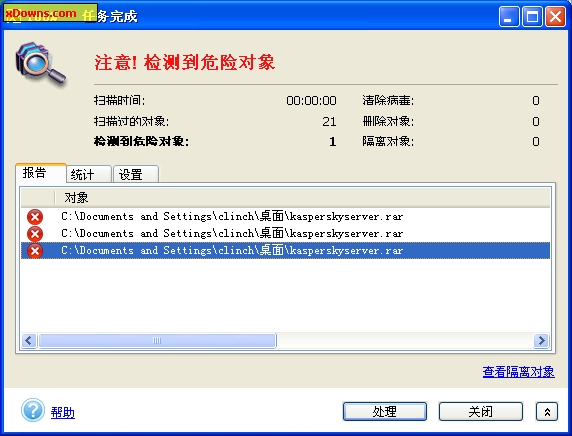Image resolution: width=572 pixels, height=436 pixels.
Task: Click the right scrollbar arrow
Action: click(541, 340)
